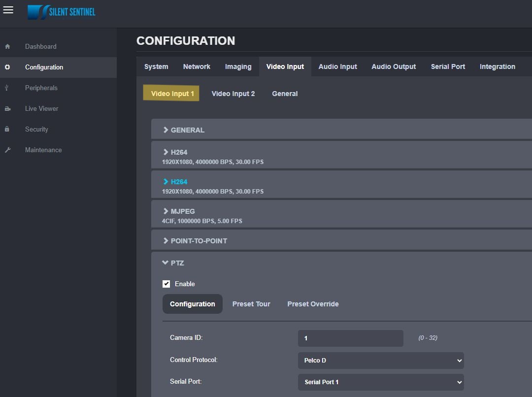Open the Control Protocol dropdown
532x397 pixels.
[381, 361]
